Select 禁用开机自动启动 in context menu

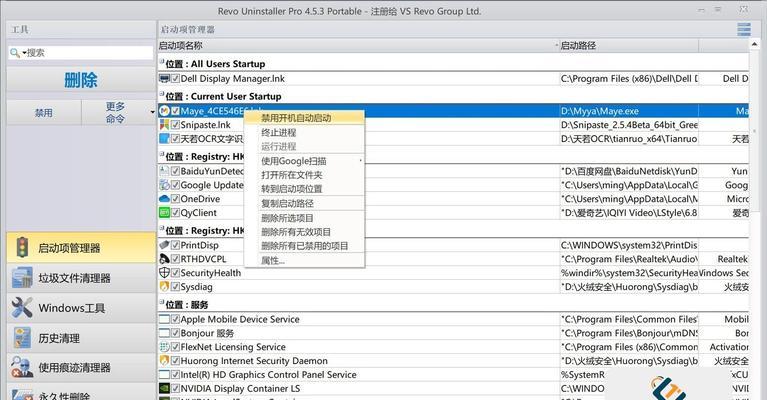pyautogui.click(x=304, y=118)
